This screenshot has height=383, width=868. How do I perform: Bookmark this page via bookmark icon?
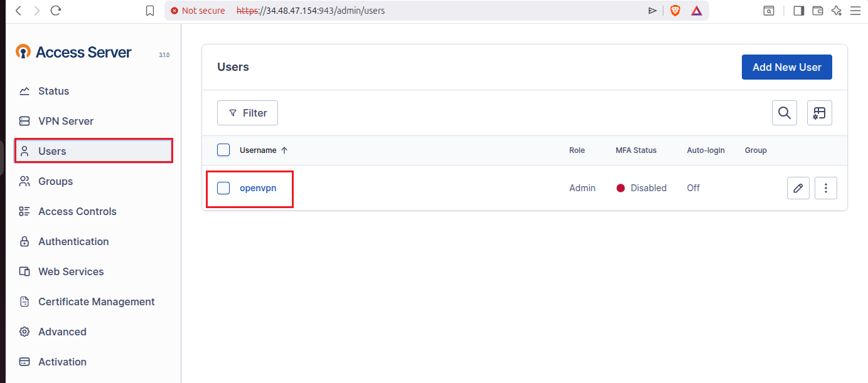click(150, 11)
